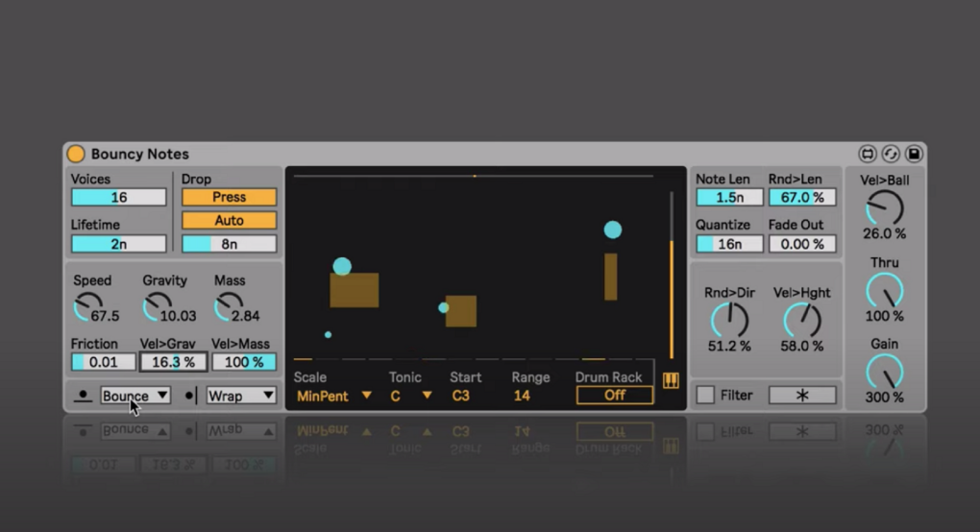This screenshot has width=980, height=532.
Task: Click the Friction 0.01 field
Action: coord(103,362)
